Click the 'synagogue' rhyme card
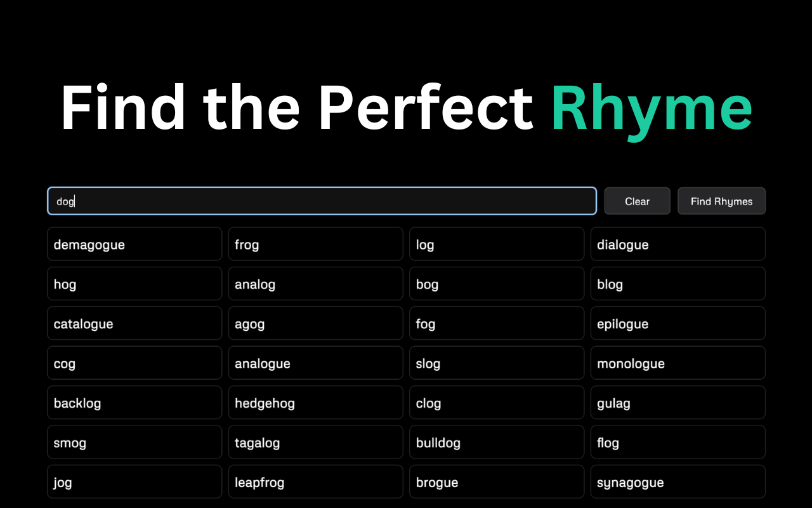 coord(678,482)
